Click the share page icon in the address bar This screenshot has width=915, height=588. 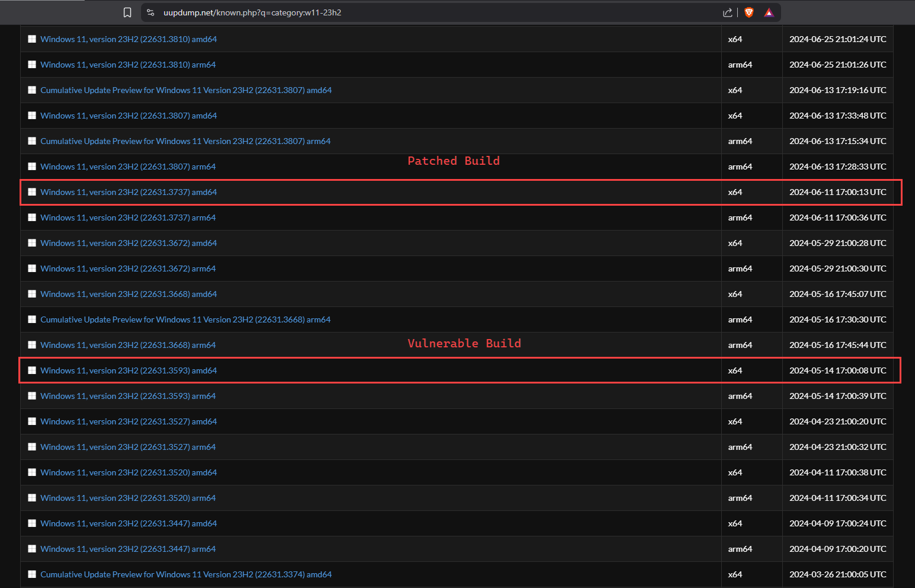(727, 12)
